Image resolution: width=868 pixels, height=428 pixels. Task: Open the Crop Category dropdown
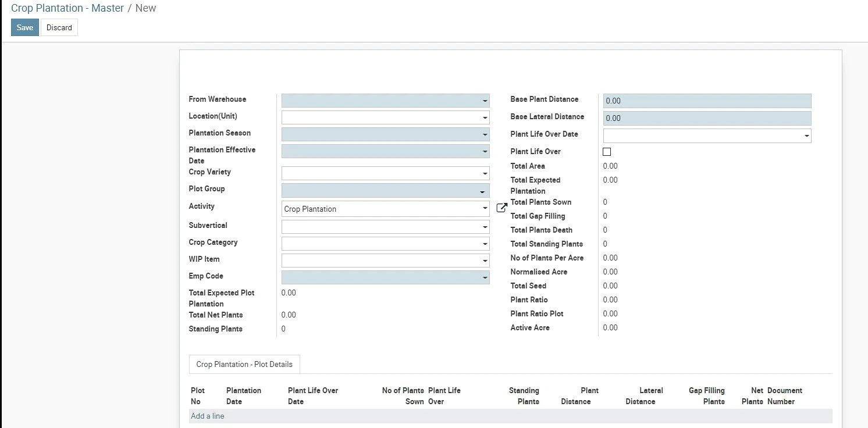click(x=385, y=244)
